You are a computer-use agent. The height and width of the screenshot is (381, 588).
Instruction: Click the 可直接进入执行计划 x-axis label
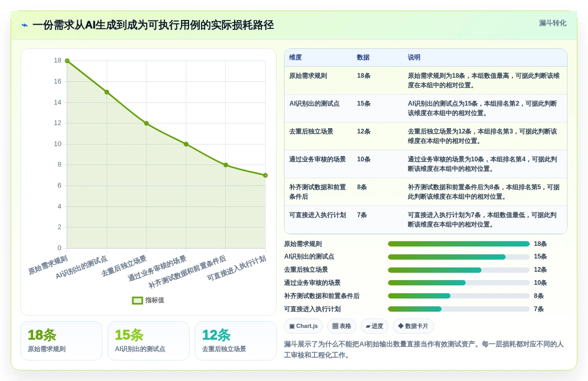(237, 268)
